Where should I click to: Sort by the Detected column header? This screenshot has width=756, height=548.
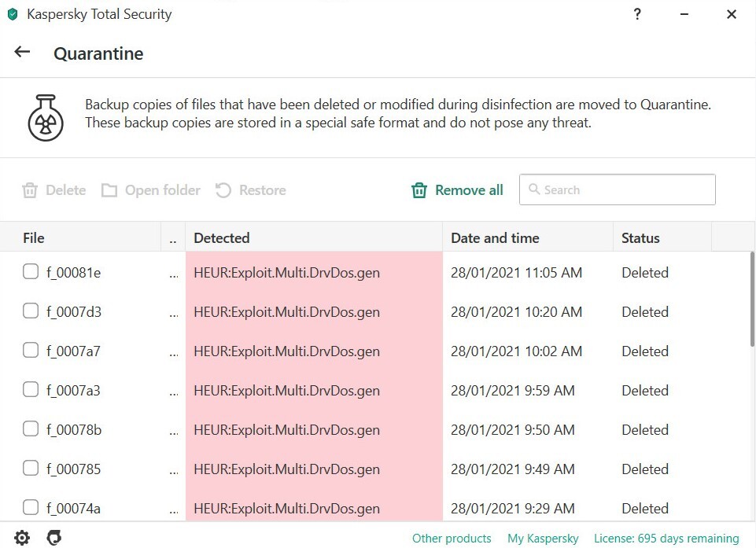pos(314,237)
